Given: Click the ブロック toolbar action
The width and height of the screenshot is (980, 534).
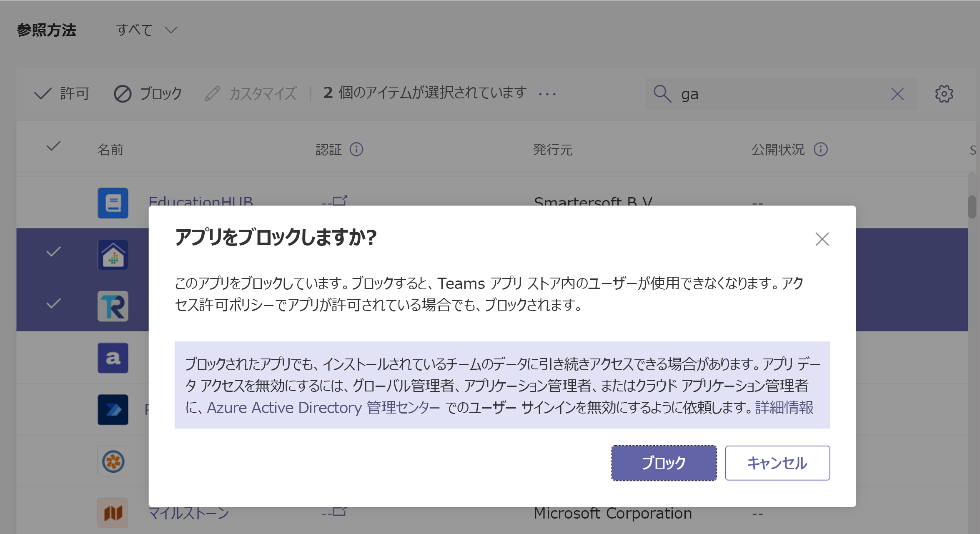Looking at the screenshot, I should coord(148,93).
